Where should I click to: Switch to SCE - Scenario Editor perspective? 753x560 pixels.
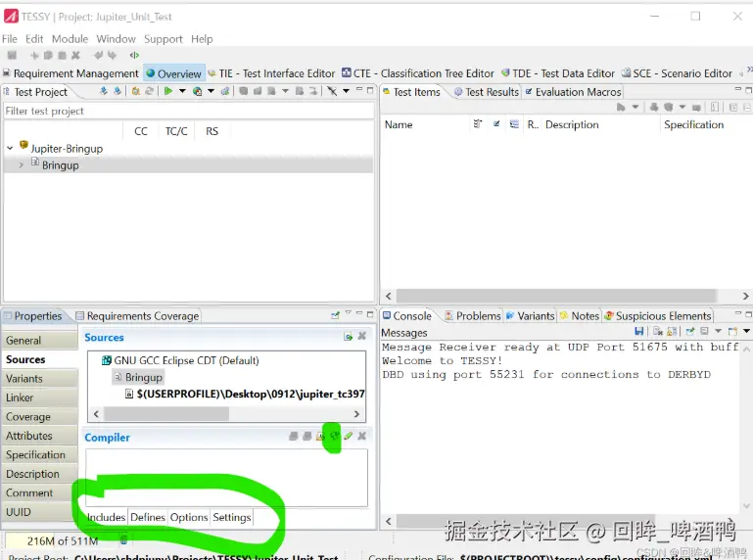[677, 73]
